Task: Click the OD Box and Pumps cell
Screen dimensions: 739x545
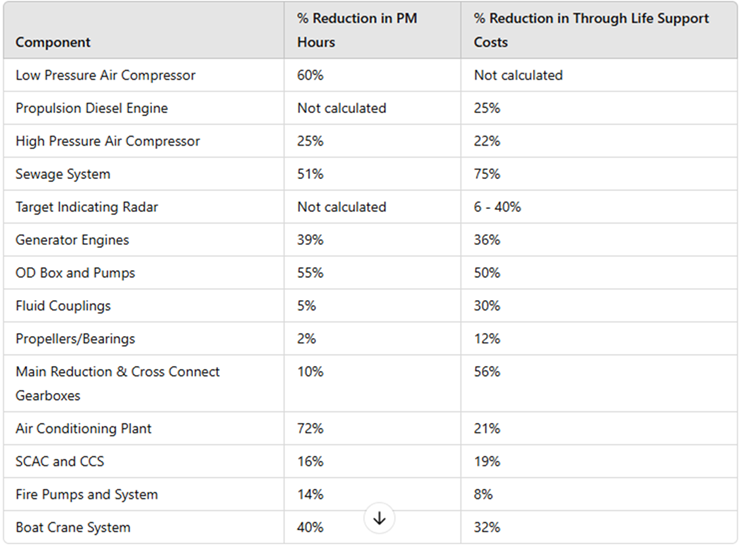Action: point(75,273)
